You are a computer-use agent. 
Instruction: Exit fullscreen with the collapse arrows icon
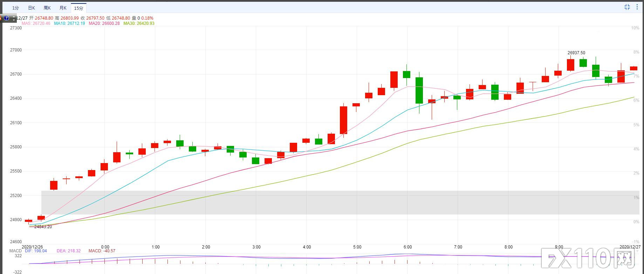point(627,7)
